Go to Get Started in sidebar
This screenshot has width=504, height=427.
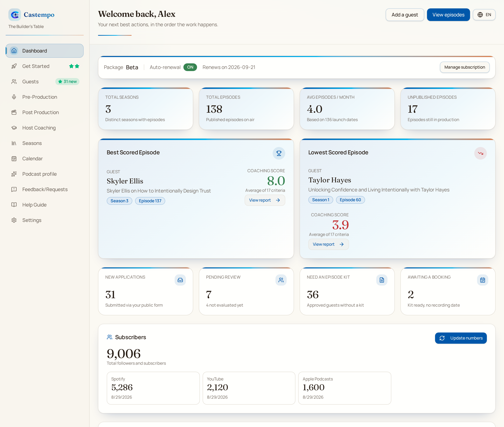[x=45, y=66]
